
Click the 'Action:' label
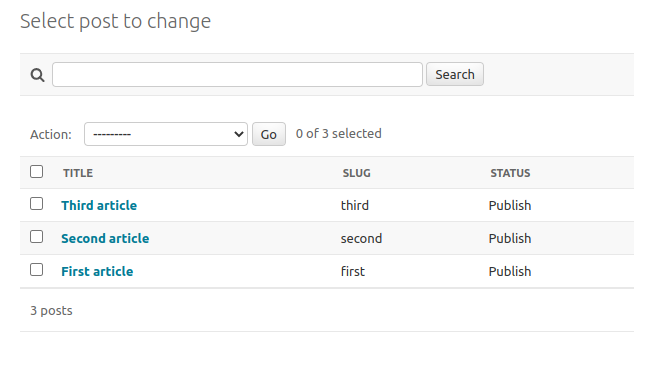[x=51, y=134]
